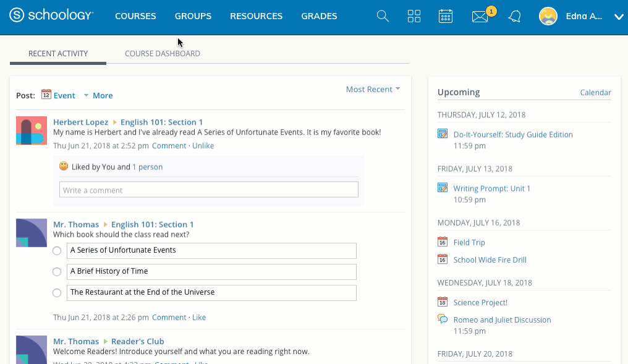Open the GRADES menu item
This screenshot has width=628, height=364.
point(319,16)
